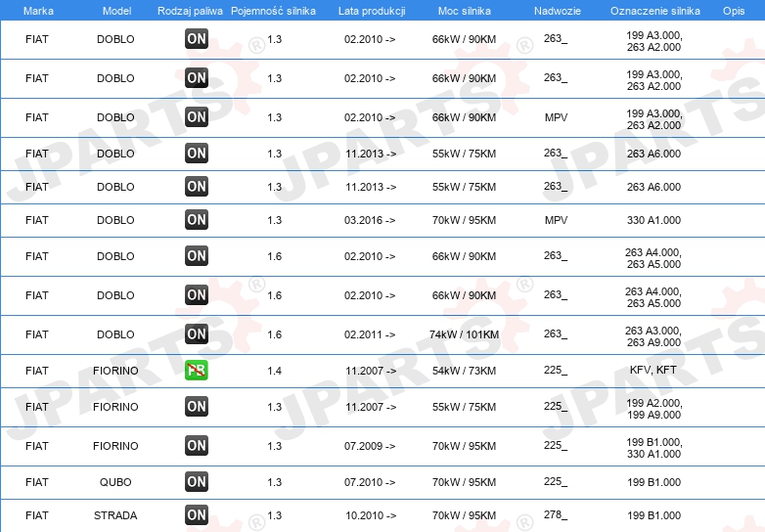Click 'FIAT' in the QUBO row
The width and height of the screenshot is (765, 532).
(x=37, y=482)
